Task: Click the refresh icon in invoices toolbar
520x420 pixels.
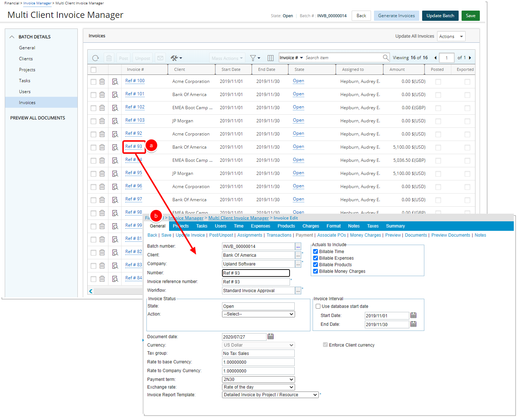Action: point(96,58)
